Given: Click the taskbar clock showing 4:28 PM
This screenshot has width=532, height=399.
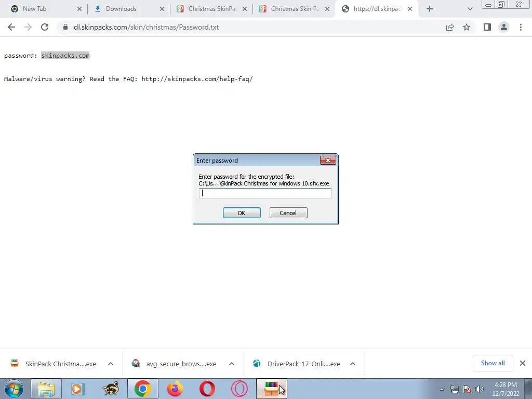Looking at the screenshot, I should coord(506,389).
